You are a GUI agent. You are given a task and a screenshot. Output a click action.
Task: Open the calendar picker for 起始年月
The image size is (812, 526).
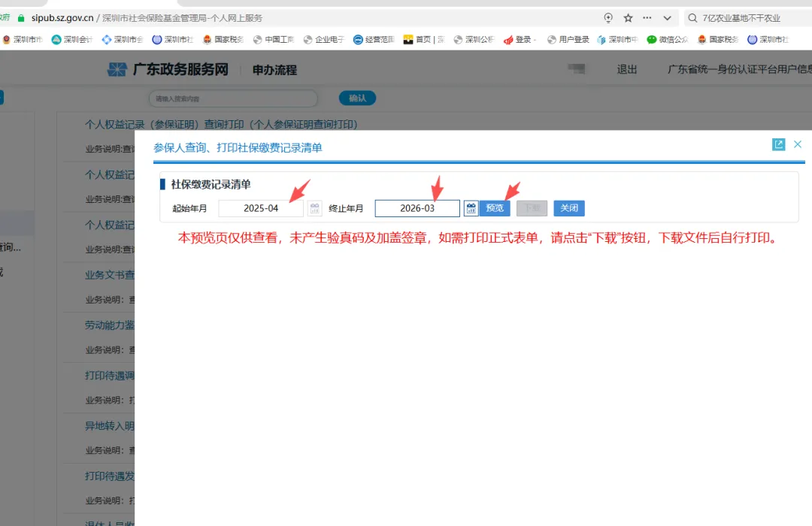tap(315, 208)
